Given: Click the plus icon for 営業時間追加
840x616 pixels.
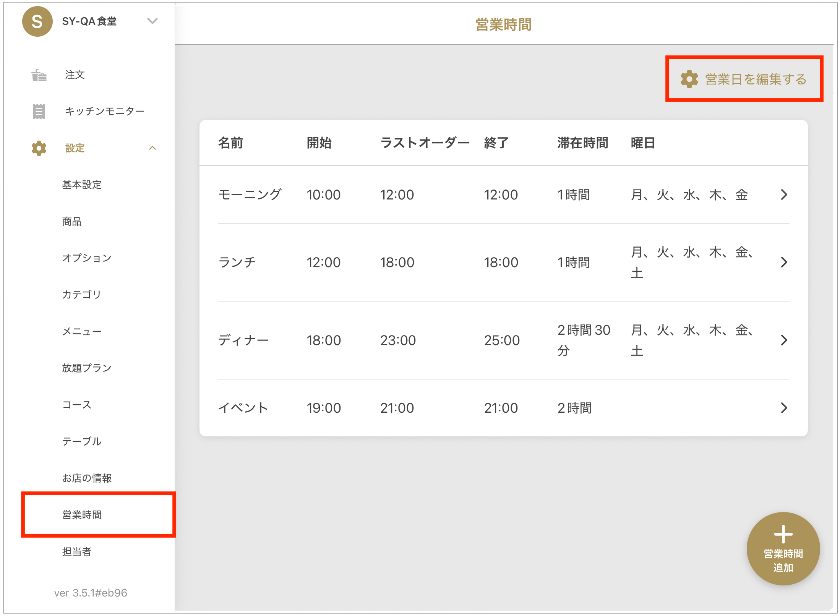Looking at the screenshot, I should coord(783,534).
